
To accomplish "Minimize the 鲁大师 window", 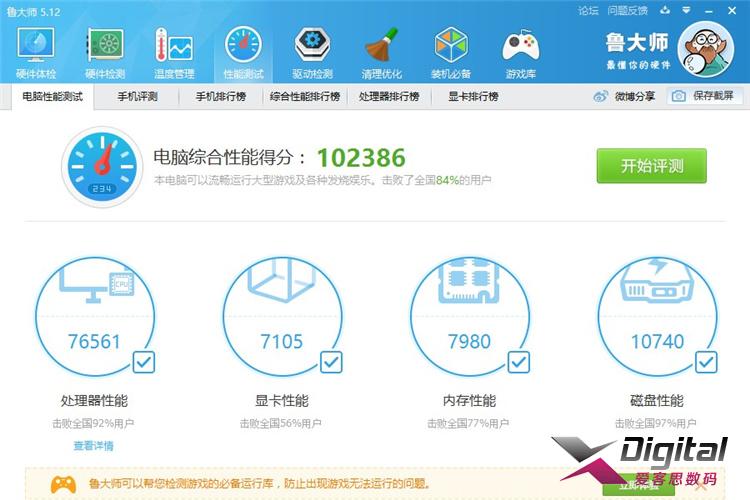I will tap(709, 11).
